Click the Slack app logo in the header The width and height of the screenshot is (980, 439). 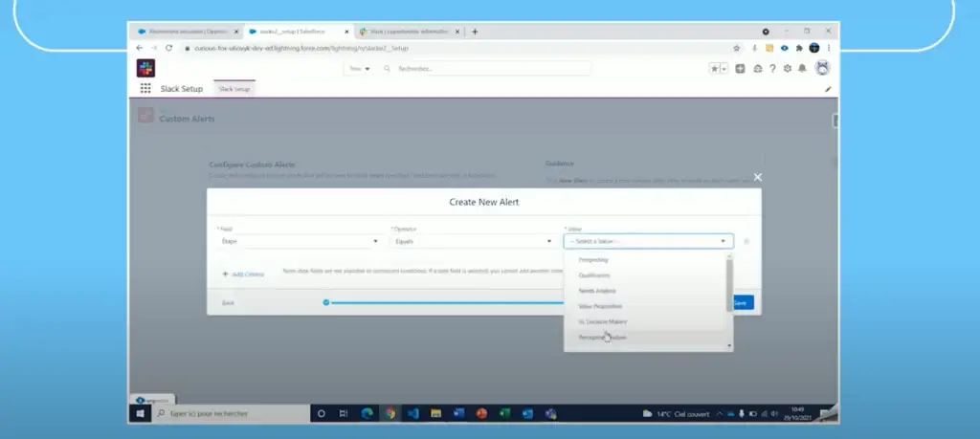click(145, 68)
